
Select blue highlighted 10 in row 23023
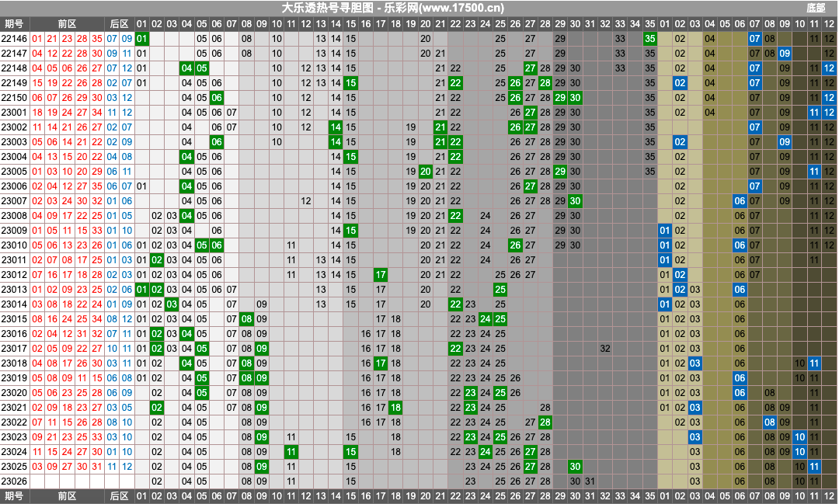click(x=799, y=437)
